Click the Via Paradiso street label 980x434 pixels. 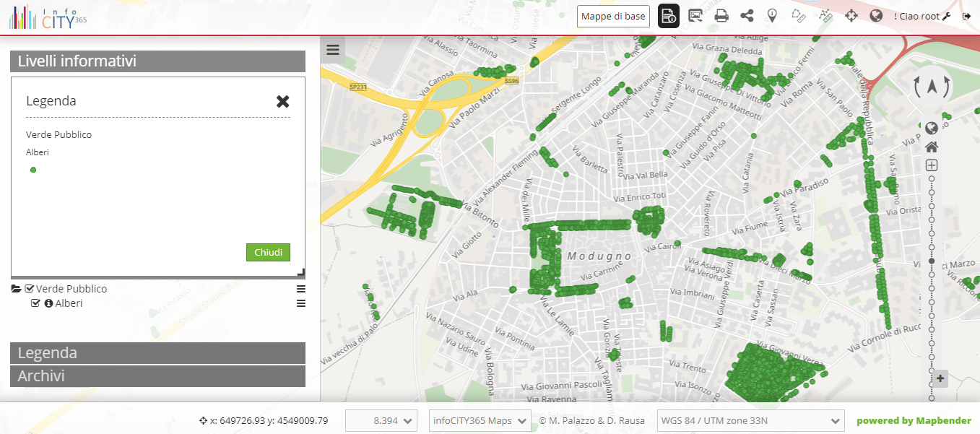pyautogui.click(x=805, y=187)
